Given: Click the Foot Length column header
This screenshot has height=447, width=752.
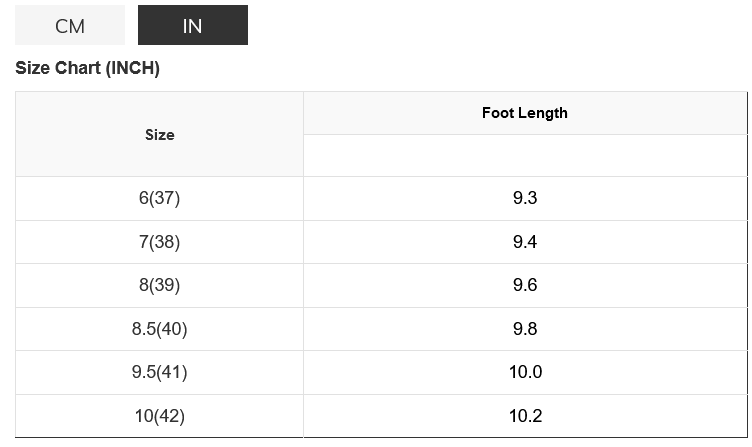Looking at the screenshot, I should (x=524, y=113).
